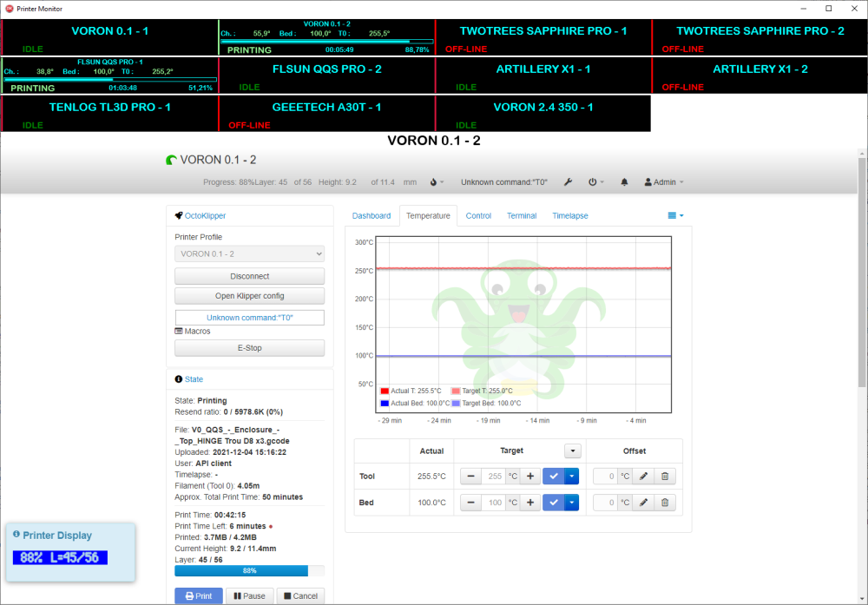This screenshot has height=605, width=868.
Task: Select the ARTILLERY X1 - 2 printer tile
Action: tap(760, 76)
